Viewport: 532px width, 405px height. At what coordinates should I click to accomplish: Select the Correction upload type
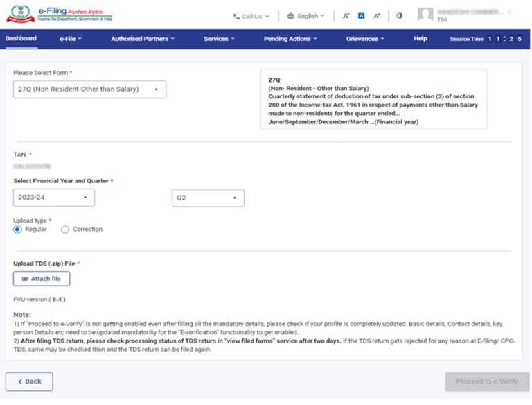65,230
